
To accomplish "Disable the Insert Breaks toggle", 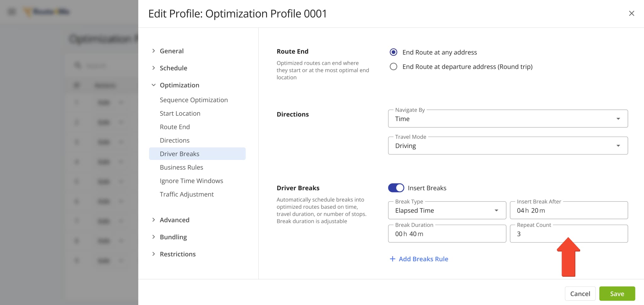I will [x=397, y=188].
